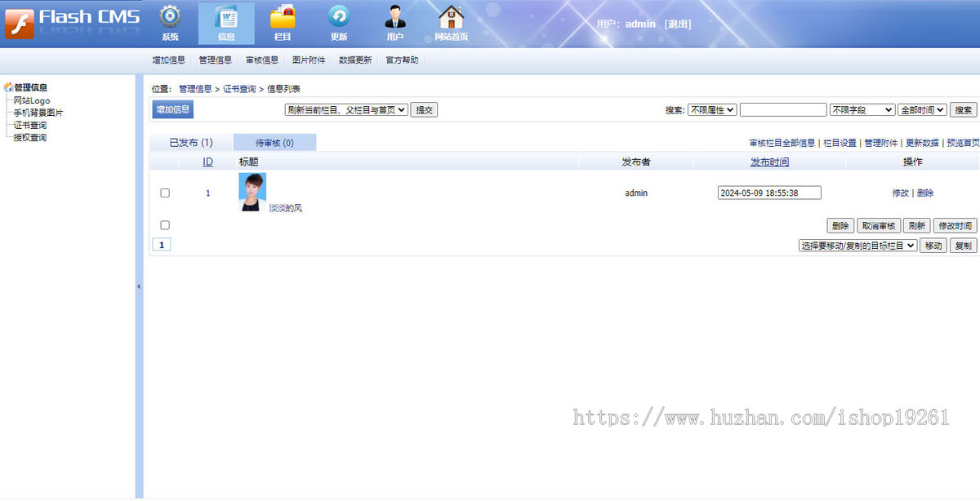Open the 选择要移动/复制的目标栏目 dropdown

click(857, 246)
